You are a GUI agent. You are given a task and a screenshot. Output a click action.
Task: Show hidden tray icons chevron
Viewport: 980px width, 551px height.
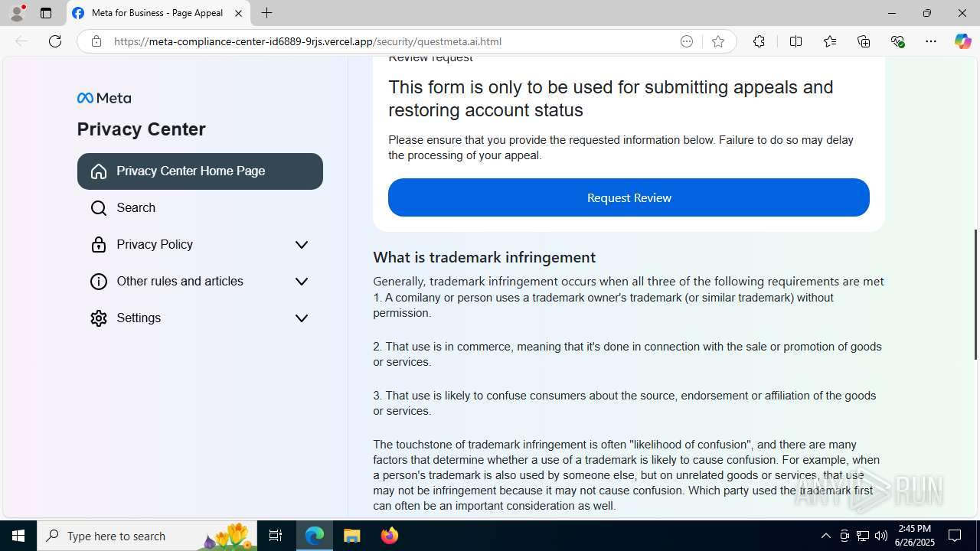pos(825,536)
